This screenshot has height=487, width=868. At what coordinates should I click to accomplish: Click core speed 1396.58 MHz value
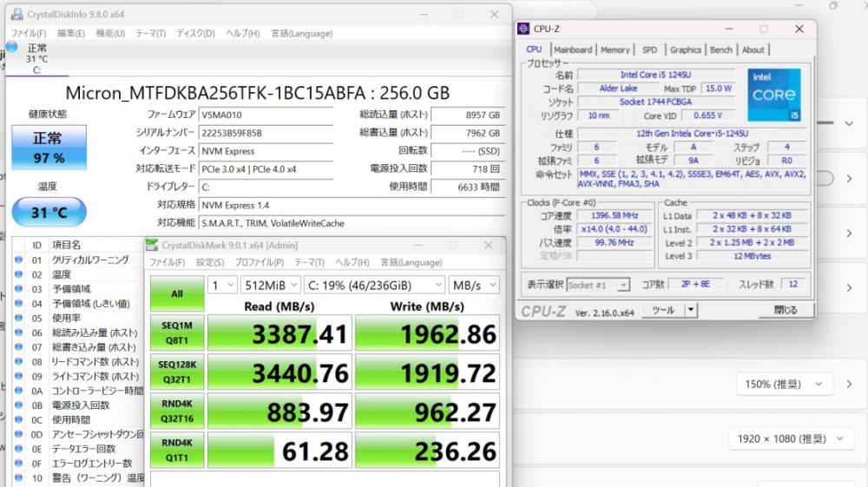point(615,215)
